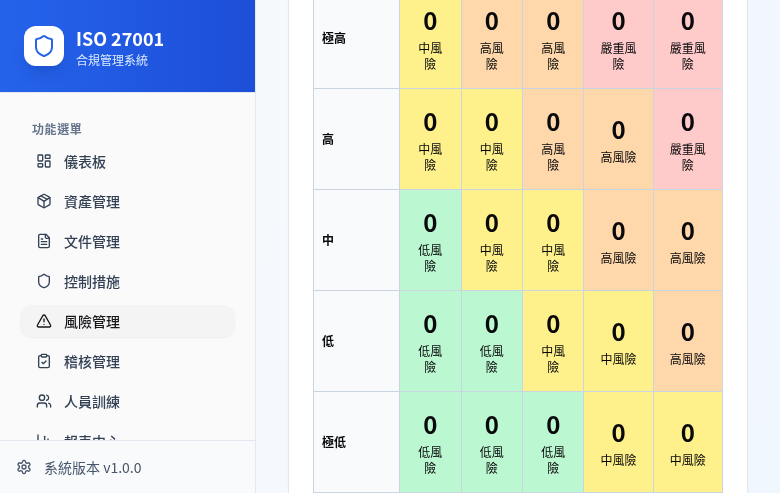Viewport: 780px width, 493px height.
Task: Click the ISO 27001 shield logo
Action: [44, 46]
